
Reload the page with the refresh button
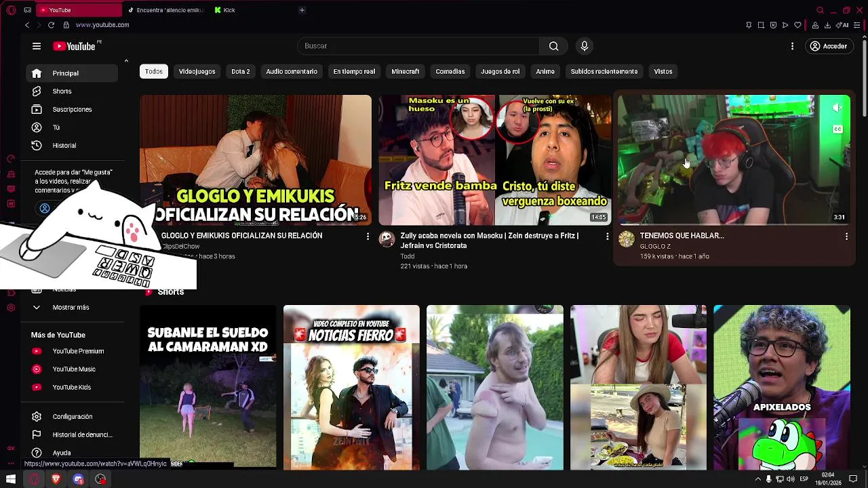coord(51,25)
